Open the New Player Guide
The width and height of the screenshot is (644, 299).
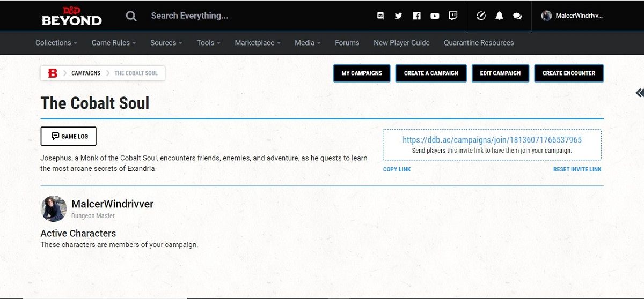click(401, 43)
